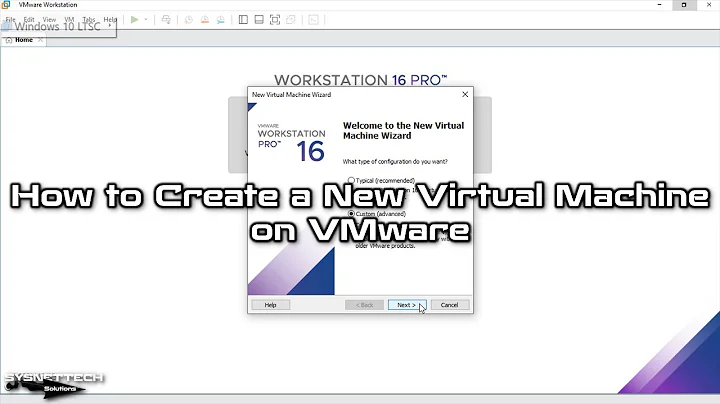Screen dimensions: 720x404
Task: Click the green Power On play icon
Action: pos(135,20)
